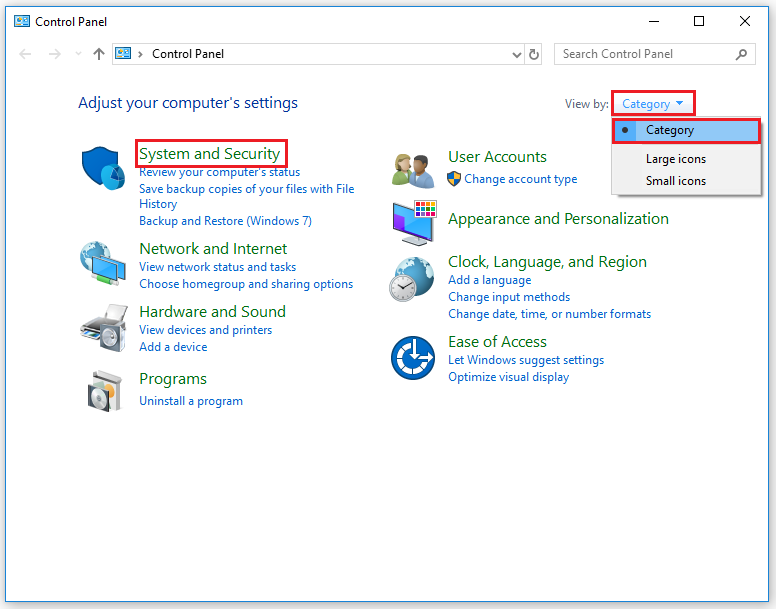Open Appearance and Personalization monitor icon
This screenshot has height=609, width=776.
pyautogui.click(x=413, y=222)
